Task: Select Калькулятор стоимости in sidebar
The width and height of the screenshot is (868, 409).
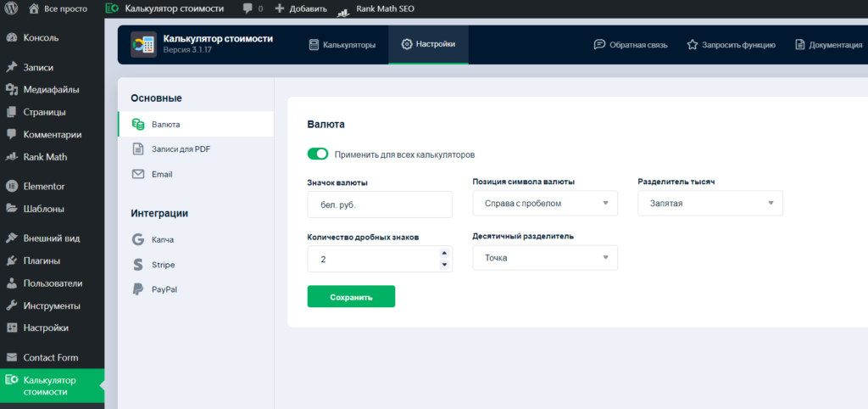Action: pos(52,386)
